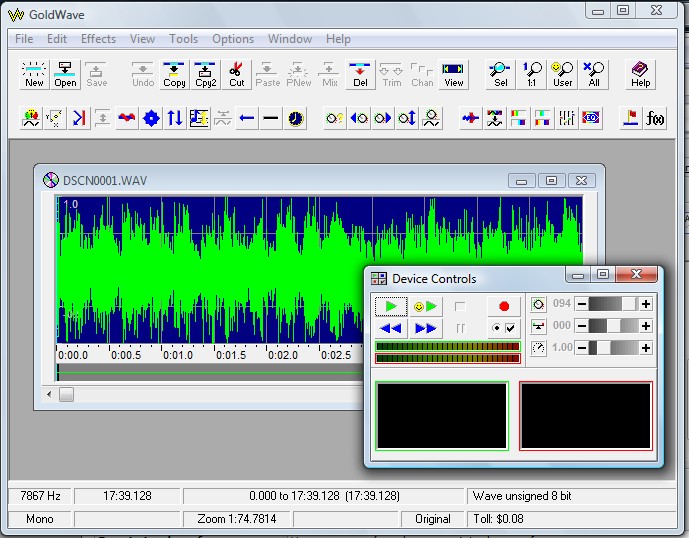Screen dimensions: 689x538
Task: Click the Sel zoom selection button
Action: [x=500, y=74]
